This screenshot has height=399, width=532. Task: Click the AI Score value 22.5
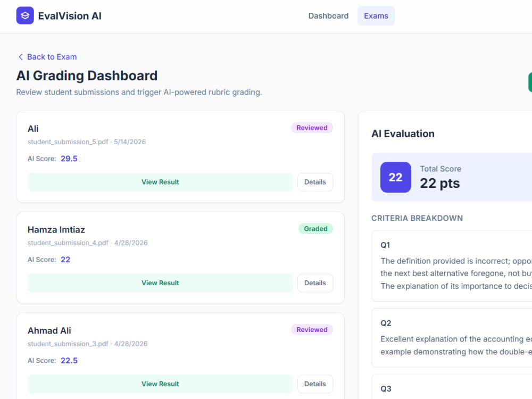tap(69, 360)
